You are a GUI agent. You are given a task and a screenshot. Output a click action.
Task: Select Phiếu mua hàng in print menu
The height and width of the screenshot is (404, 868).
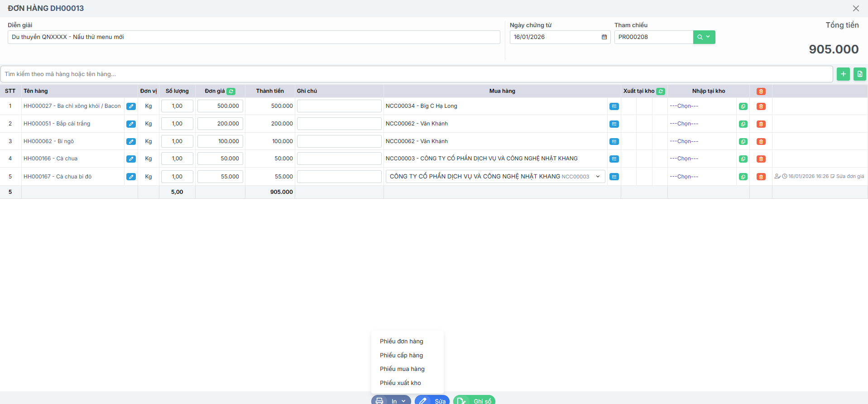pos(402,369)
